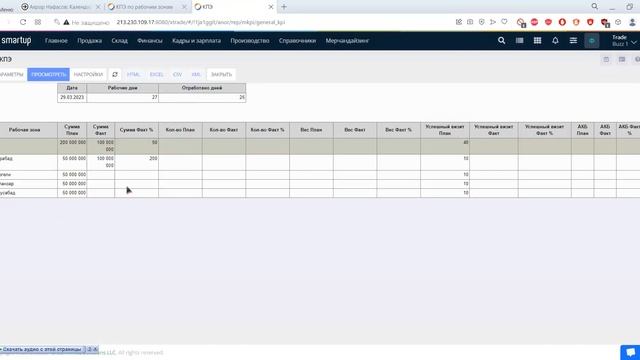
Task: Open the Кадры и зарплата menu
Action: tap(196, 41)
